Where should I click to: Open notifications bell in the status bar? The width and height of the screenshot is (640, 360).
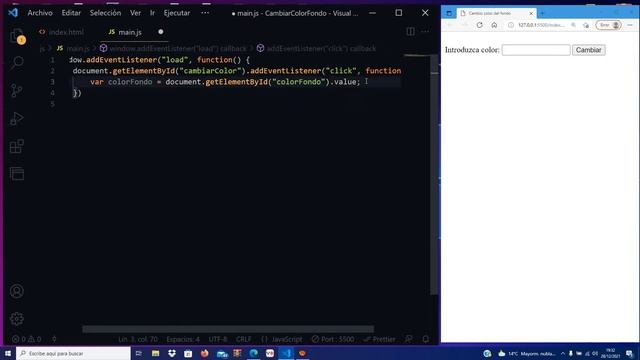426,339
